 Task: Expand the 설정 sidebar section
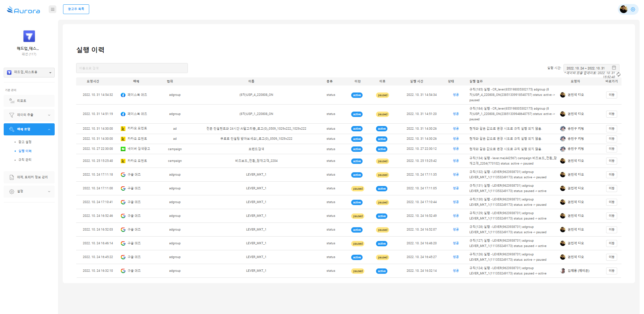pyautogui.click(x=29, y=191)
